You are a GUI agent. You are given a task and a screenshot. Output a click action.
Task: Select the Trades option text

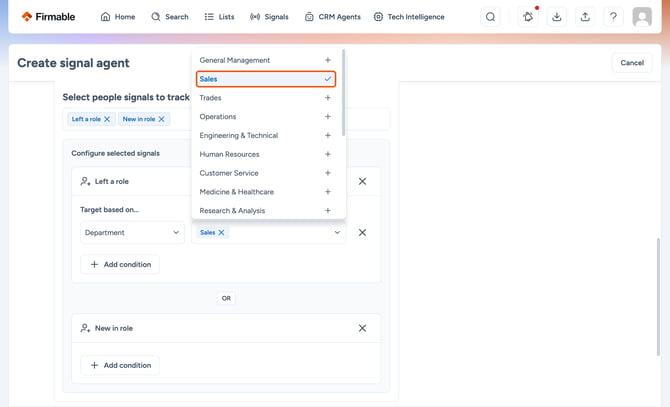[210, 98]
